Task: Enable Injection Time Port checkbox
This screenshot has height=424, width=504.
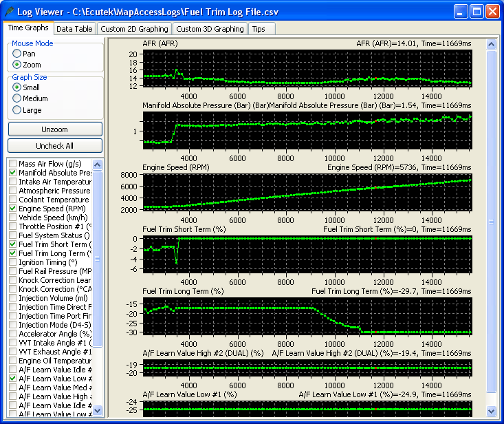Action: coord(13,315)
